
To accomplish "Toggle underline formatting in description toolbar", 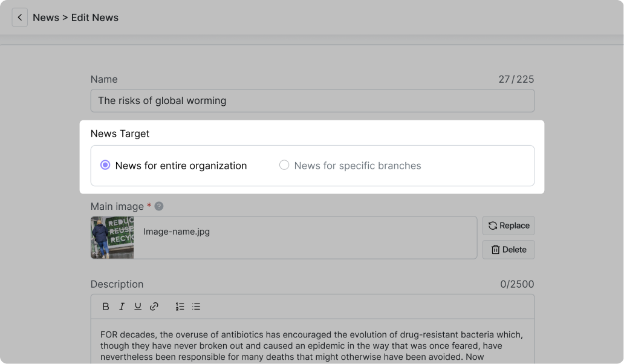I will pyautogui.click(x=138, y=307).
